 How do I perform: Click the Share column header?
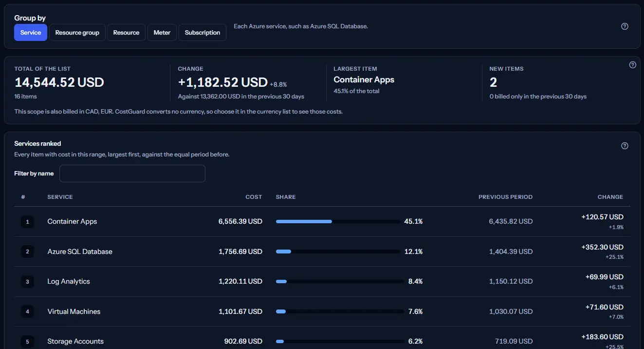(286, 197)
